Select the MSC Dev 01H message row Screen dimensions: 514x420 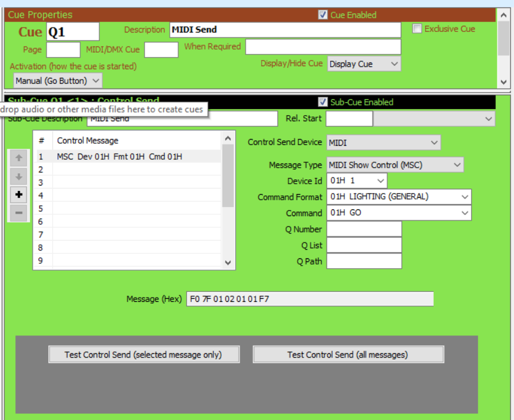coord(129,157)
